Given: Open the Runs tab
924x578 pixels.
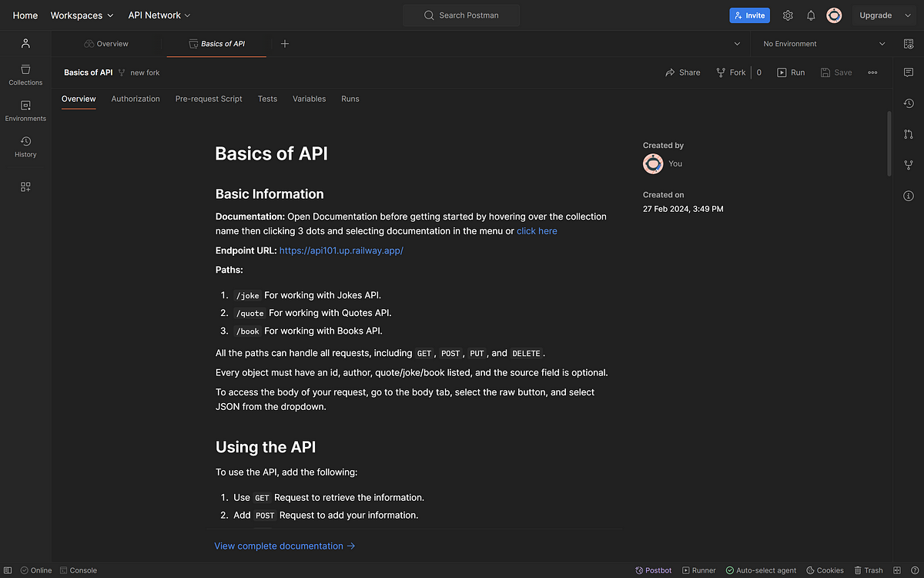Looking at the screenshot, I should (350, 99).
